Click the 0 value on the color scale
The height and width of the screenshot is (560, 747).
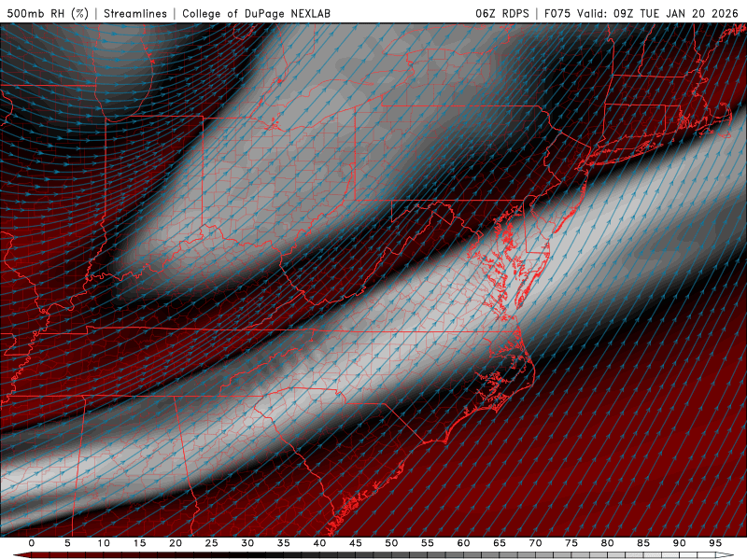click(x=32, y=543)
